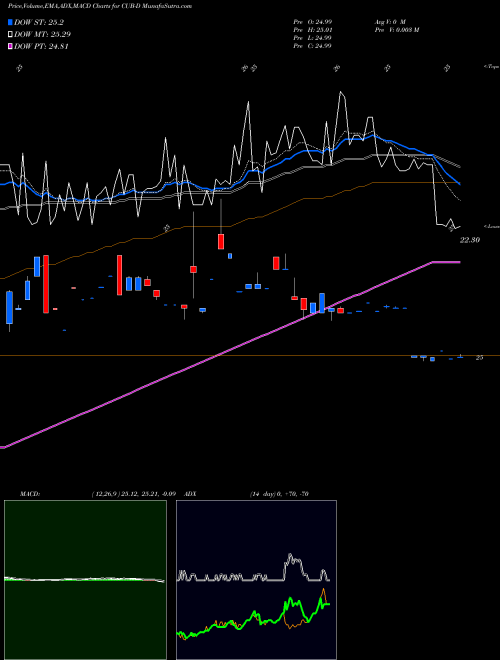Select the 'DOW PT: 24.81' legend text
The height and width of the screenshot is (660, 500).
click(41, 47)
